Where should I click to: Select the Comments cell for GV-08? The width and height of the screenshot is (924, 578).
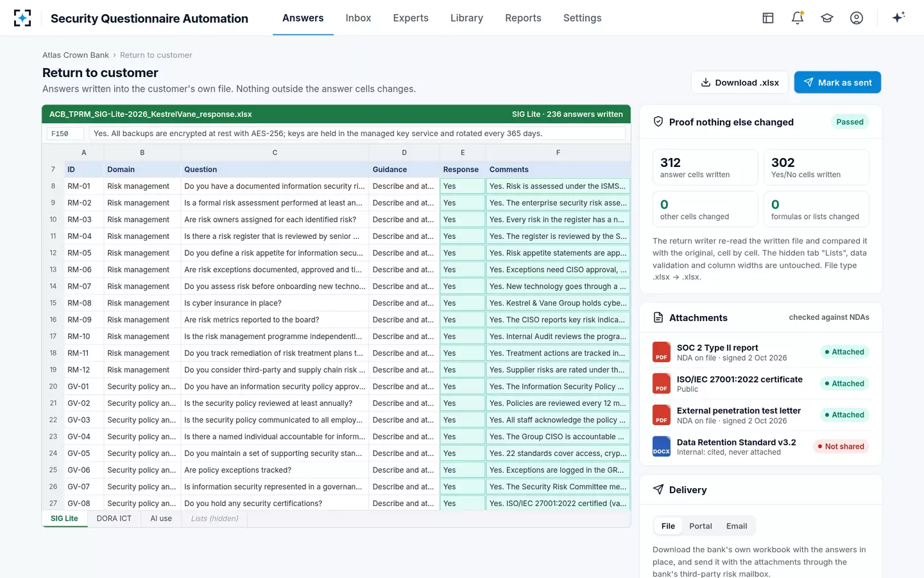(x=558, y=504)
